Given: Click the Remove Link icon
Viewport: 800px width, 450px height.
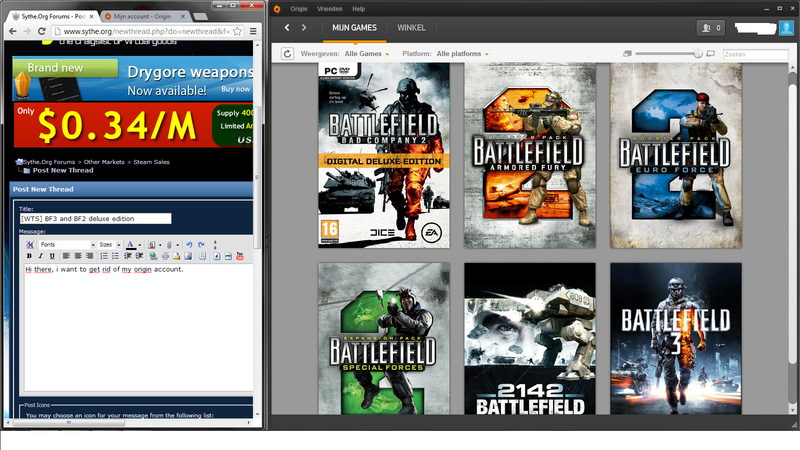Looking at the screenshot, I should (x=165, y=256).
